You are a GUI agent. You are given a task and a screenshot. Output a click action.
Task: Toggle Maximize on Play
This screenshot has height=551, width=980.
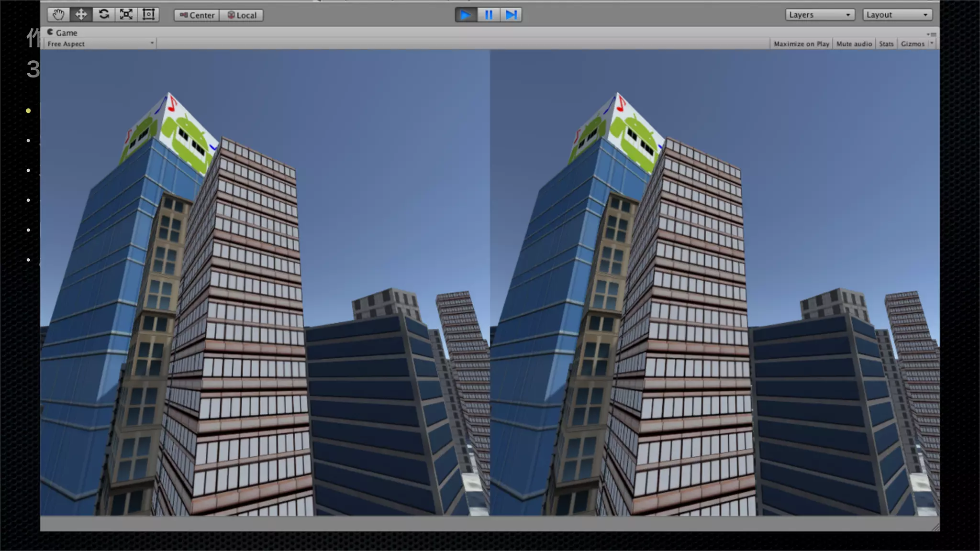[x=801, y=44]
